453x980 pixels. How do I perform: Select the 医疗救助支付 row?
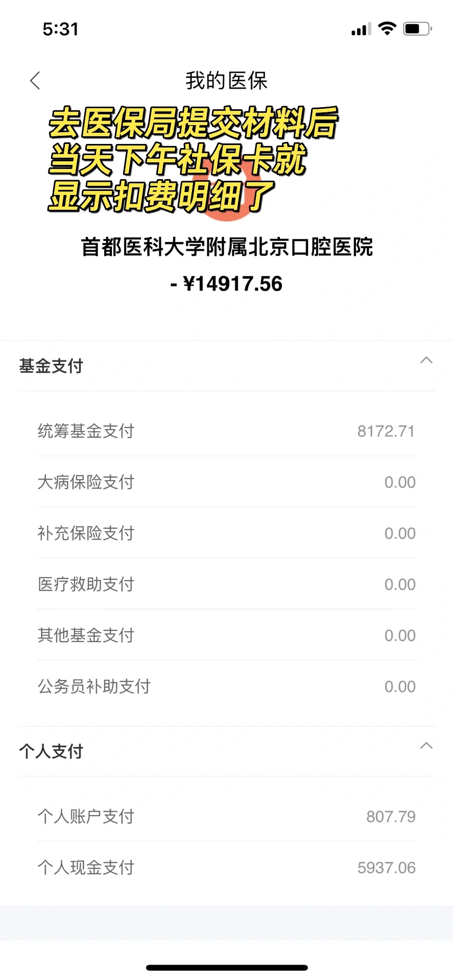[227, 584]
